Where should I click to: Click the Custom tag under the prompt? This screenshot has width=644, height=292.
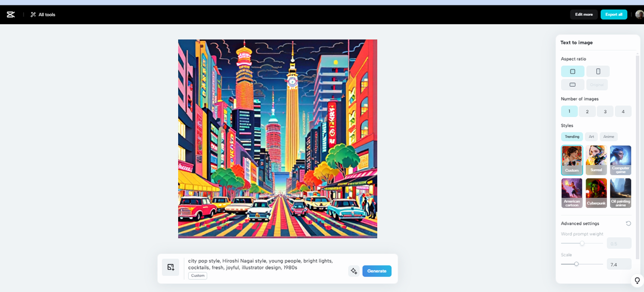click(x=198, y=275)
